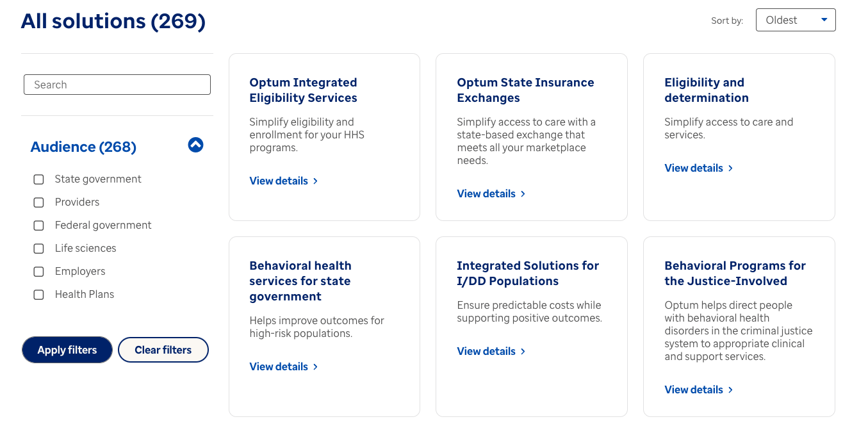Click chevron arrow beside Eligibility and determination details
The width and height of the screenshot is (868, 426).
tap(730, 168)
